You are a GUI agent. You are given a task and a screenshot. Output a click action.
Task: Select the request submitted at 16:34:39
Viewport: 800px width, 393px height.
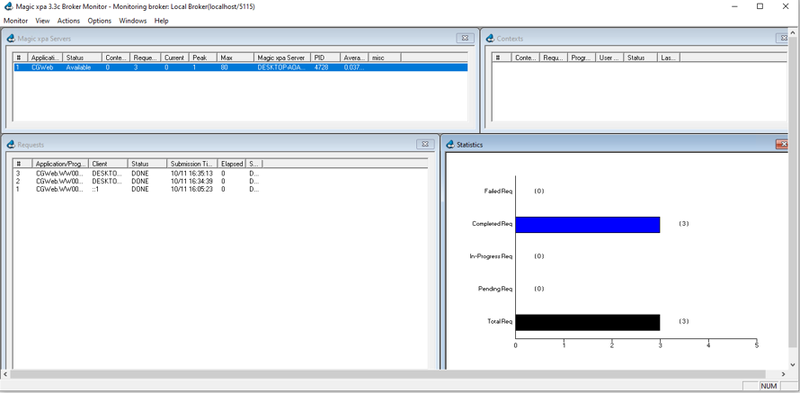(x=137, y=181)
